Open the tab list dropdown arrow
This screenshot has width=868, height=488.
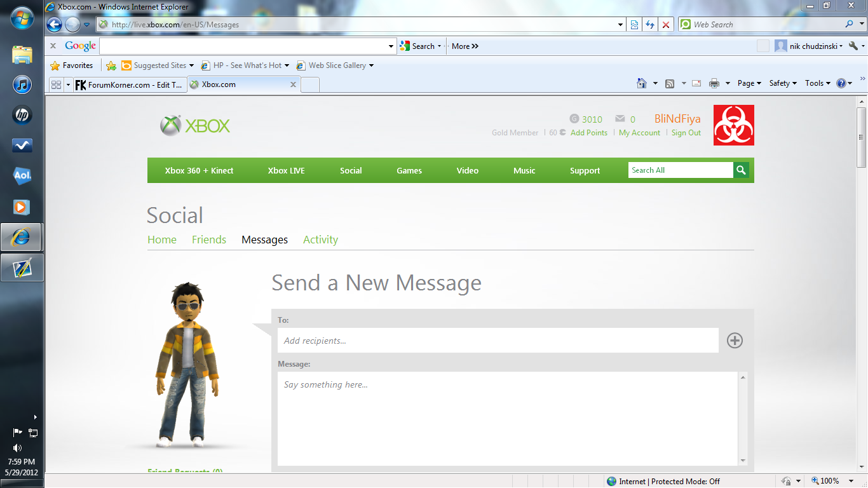point(68,85)
